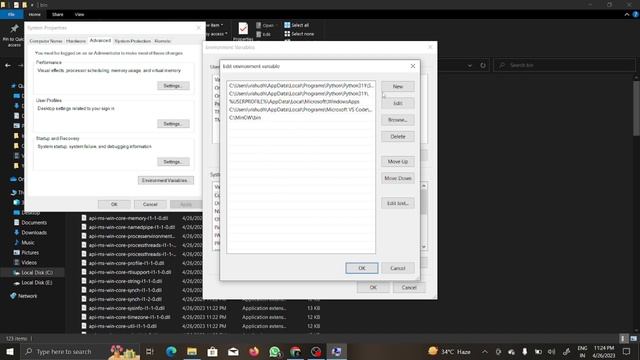Open System Protection tab in System Properties
This screenshot has height=360, width=640.
pos(133,41)
